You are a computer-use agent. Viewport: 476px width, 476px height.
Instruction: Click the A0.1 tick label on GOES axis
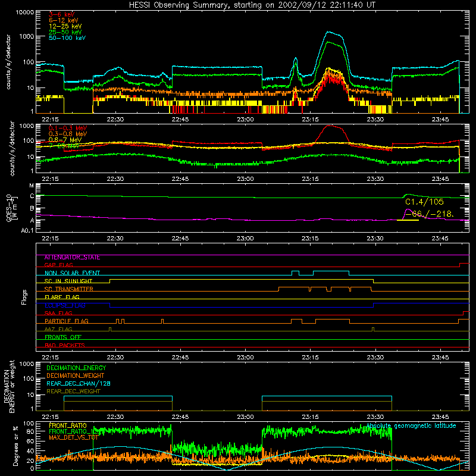(x=27, y=230)
